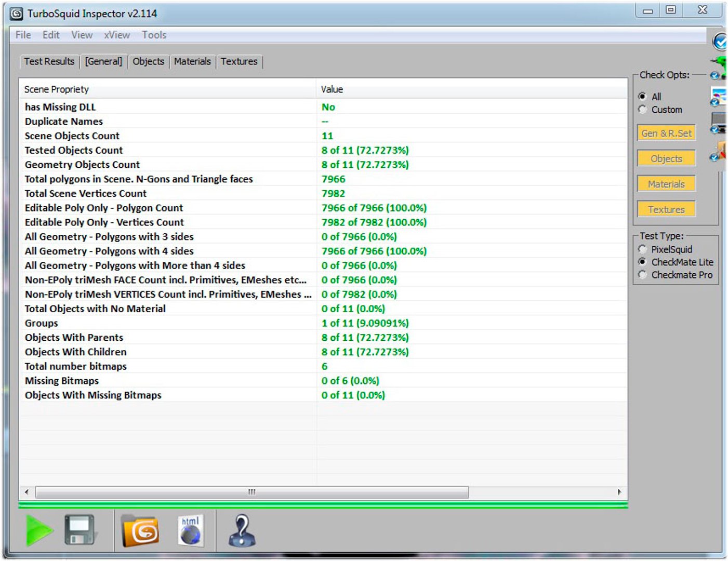Click the Scene Propriety column header
Screen dimensions: 728x561
(x=168, y=89)
